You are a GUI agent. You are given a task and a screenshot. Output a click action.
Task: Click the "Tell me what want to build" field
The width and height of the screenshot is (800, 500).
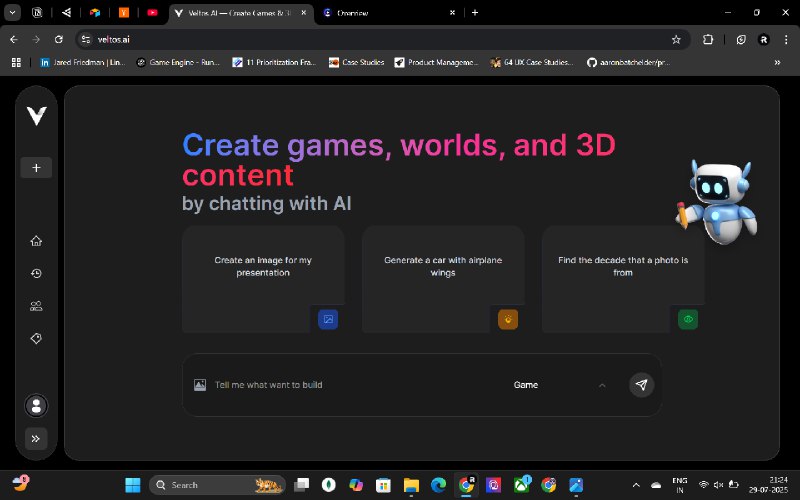pyautogui.click(x=350, y=385)
